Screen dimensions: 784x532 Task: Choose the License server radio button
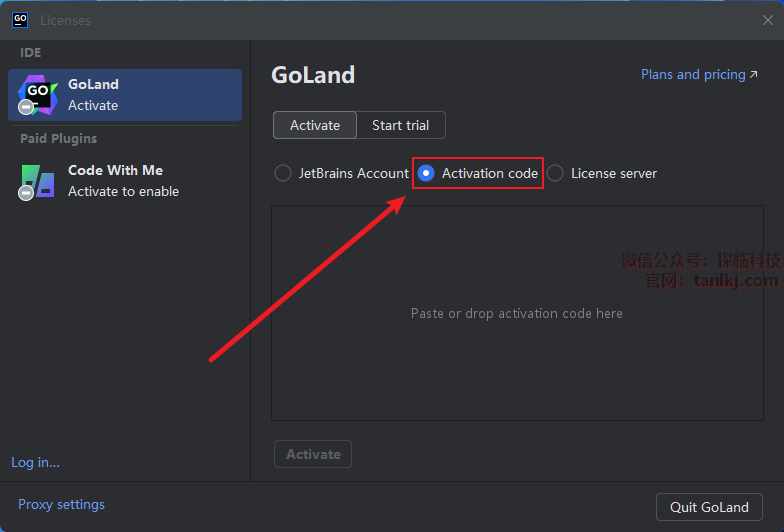click(x=555, y=173)
